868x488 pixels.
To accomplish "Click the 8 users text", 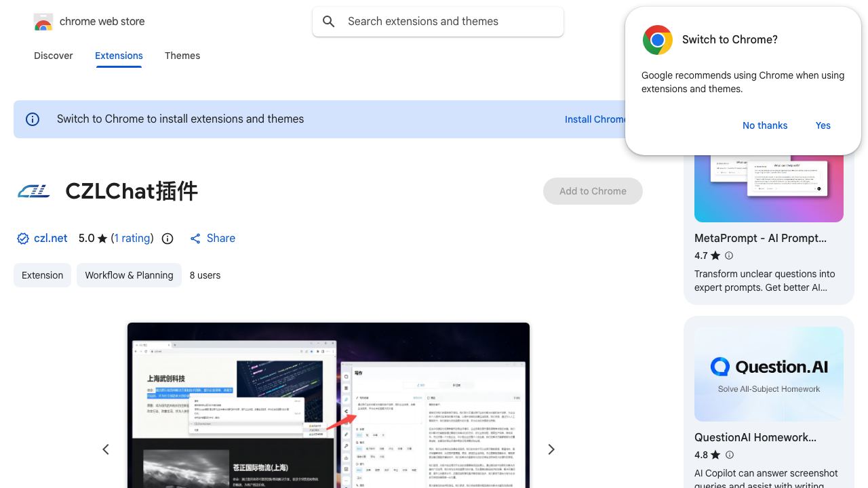I will tap(205, 275).
